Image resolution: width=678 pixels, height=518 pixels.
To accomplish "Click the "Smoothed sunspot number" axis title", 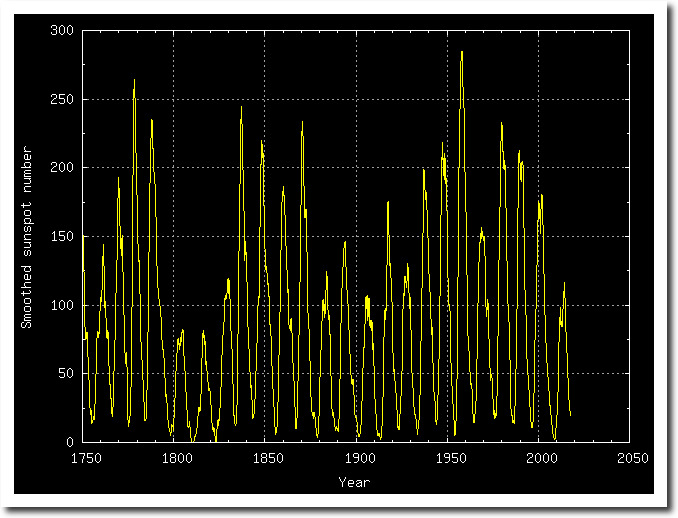I will (x=27, y=237).
